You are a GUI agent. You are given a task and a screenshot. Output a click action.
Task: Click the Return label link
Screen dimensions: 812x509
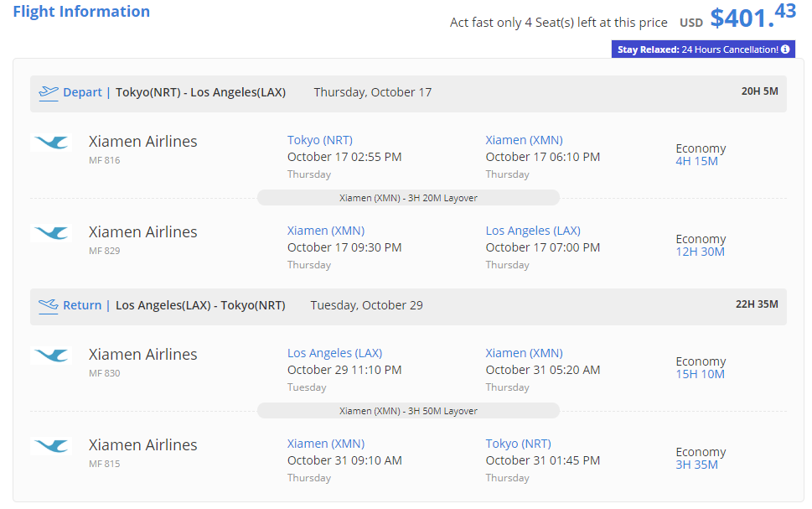tap(82, 305)
